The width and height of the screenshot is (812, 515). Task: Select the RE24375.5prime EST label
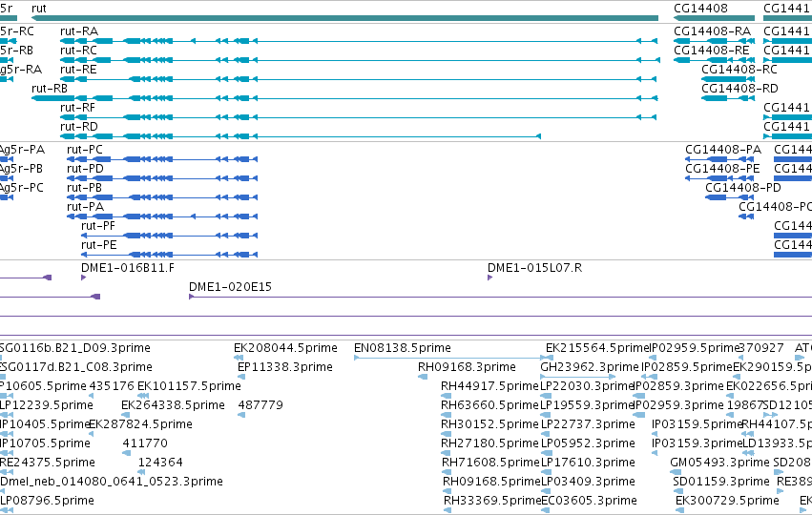(x=48, y=463)
